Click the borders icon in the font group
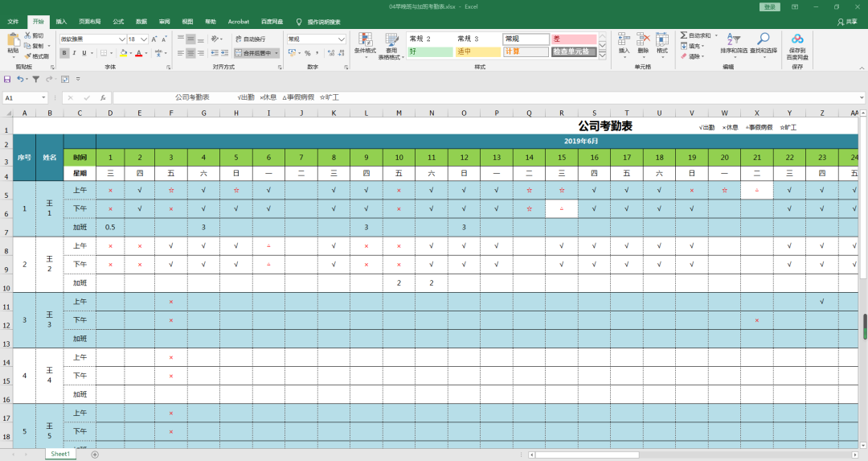This screenshot has height=461, width=868. point(104,53)
